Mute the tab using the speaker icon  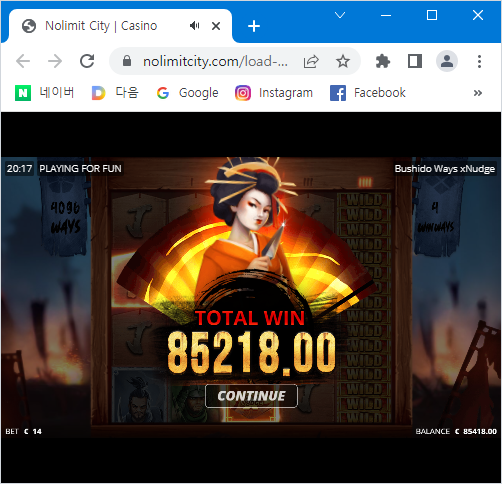pos(194,26)
